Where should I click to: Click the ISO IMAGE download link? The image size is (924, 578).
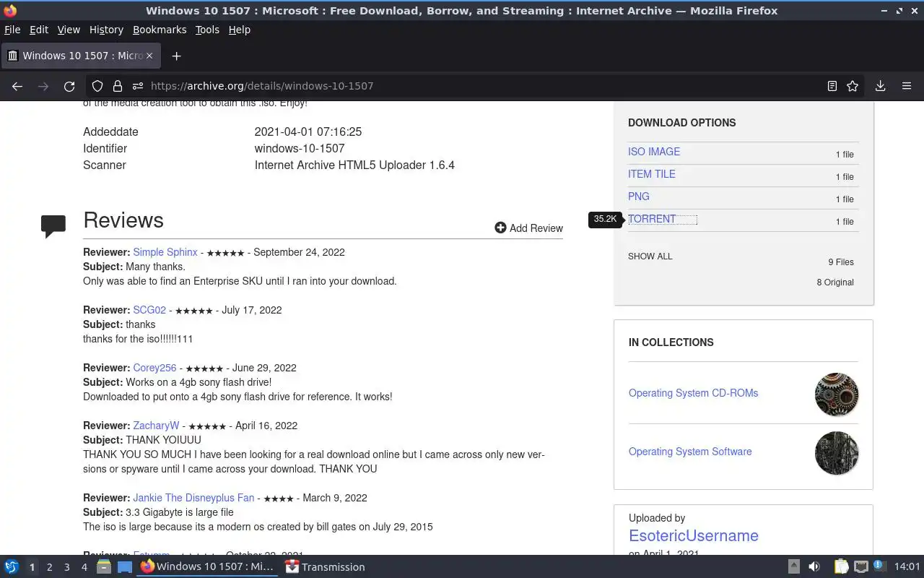coord(654,152)
